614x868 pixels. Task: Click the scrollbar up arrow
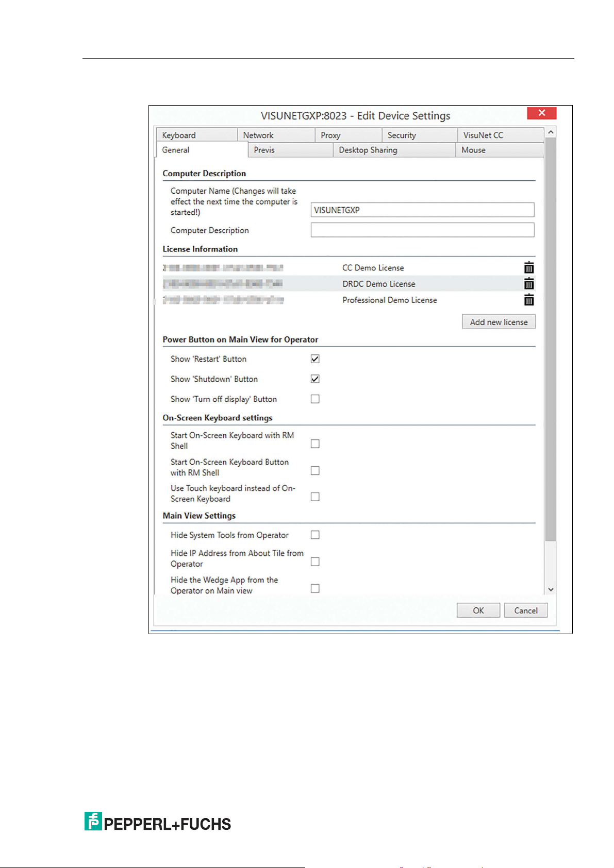pyautogui.click(x=551, y=132)
